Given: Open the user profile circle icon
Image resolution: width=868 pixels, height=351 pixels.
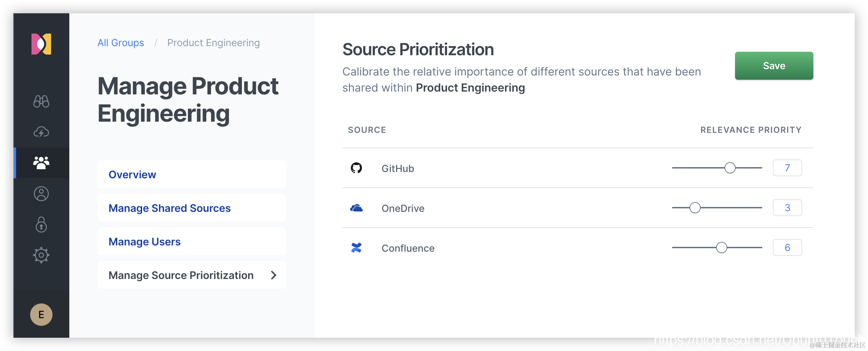Looking at the screenshot, I should tap(41, 194).
